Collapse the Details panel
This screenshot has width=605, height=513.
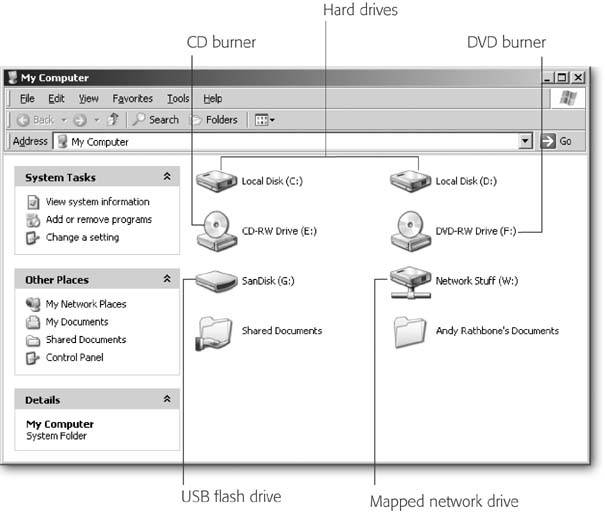click(x=167, y=400)
